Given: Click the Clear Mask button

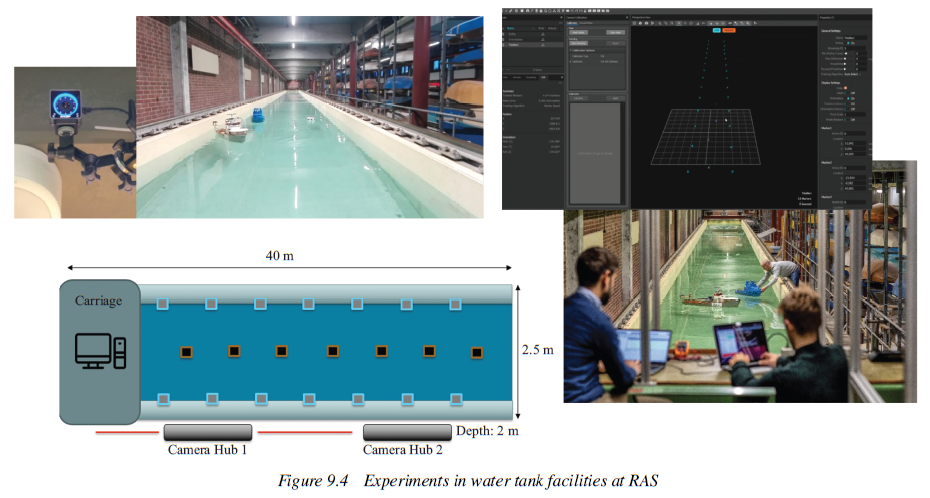Looking at the screenshot, I should (x=615, y=31).
